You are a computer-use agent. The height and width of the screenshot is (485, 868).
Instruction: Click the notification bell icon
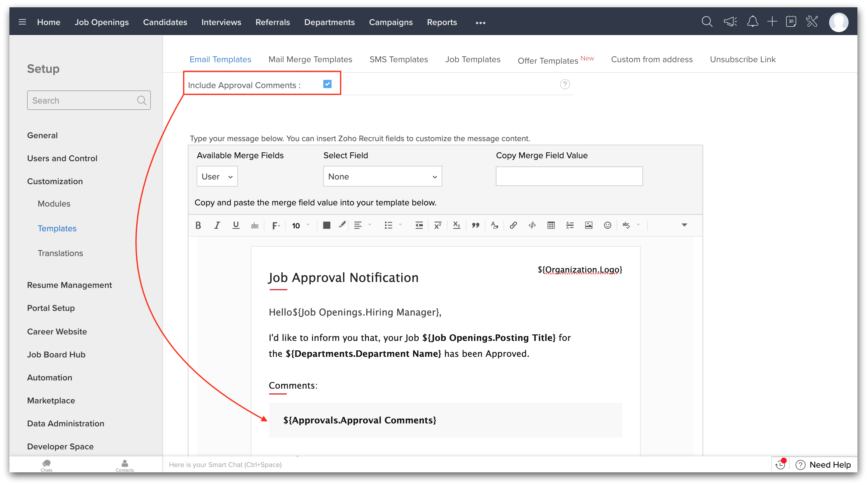pos(752,22)
